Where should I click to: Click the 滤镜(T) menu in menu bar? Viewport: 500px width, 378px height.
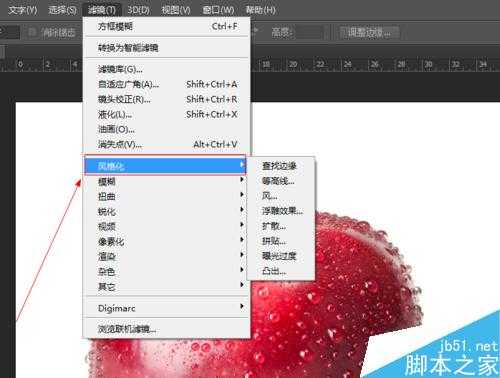pos(102,10)
